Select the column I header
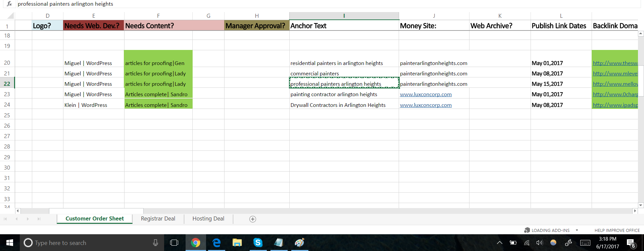 [344, 16]
